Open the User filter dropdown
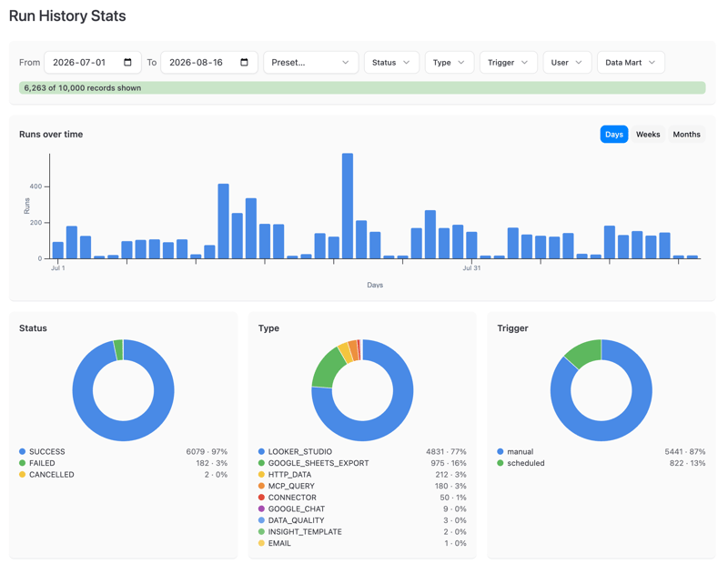728x564 pixels. [x=567, y=62]
